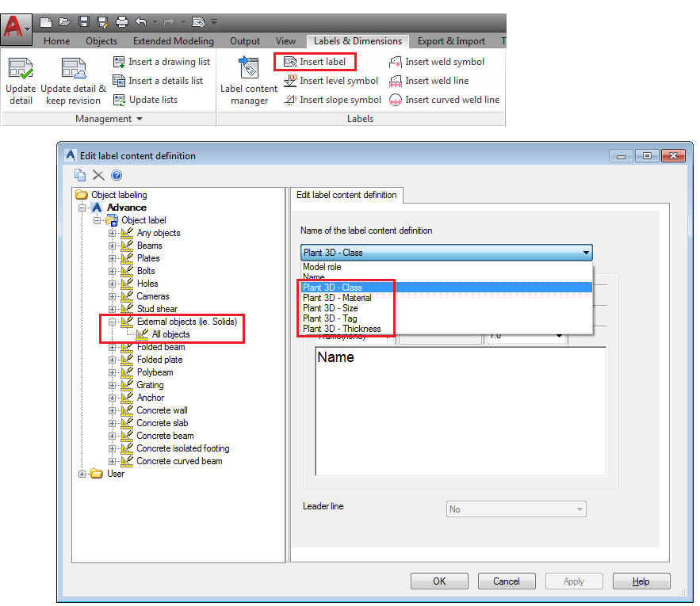Click Insert a details list
The image size is (700, 606).
[x=158, y=81]
